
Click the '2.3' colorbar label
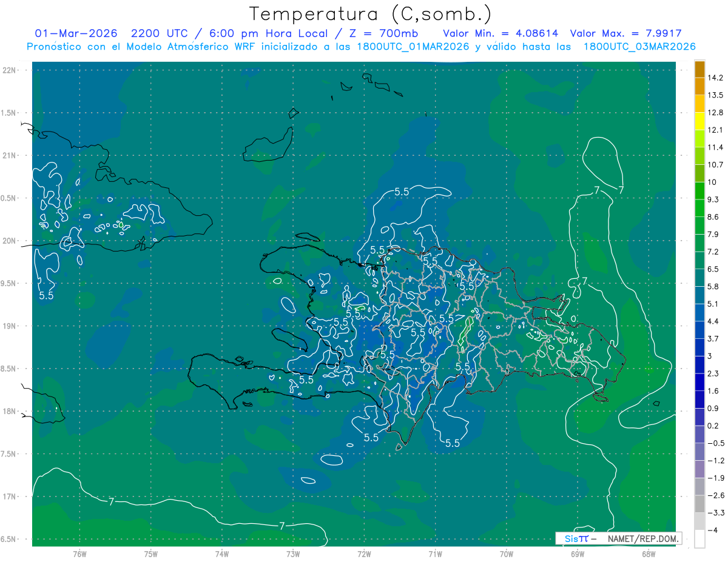pyautogui.click(x=713, y=373)
